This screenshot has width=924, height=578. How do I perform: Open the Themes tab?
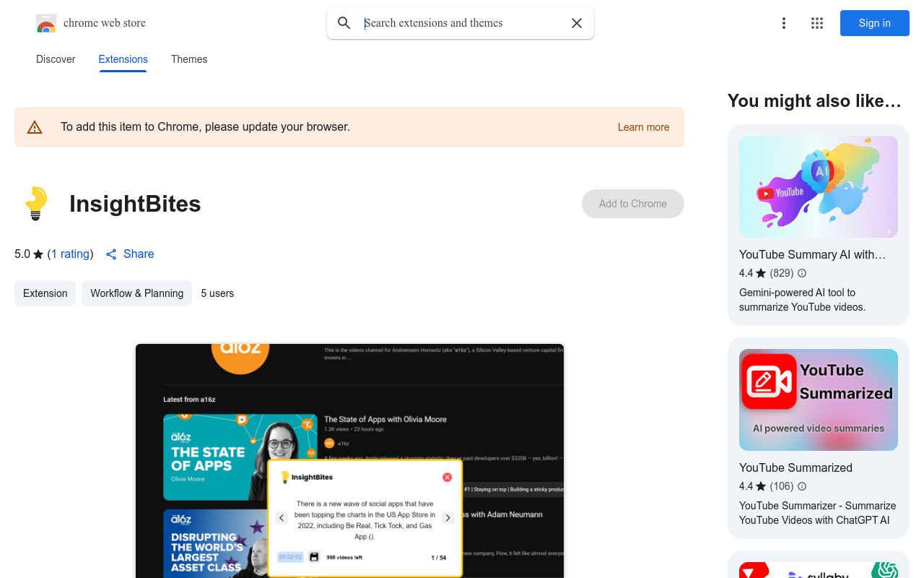[189, 59]
